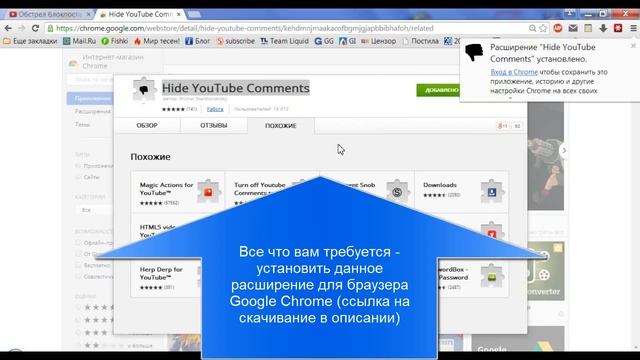Viewport: 640px width, 360px height.
Task: Click the Hide YouTube Comments star rating
Action: (x=173, y=109)
